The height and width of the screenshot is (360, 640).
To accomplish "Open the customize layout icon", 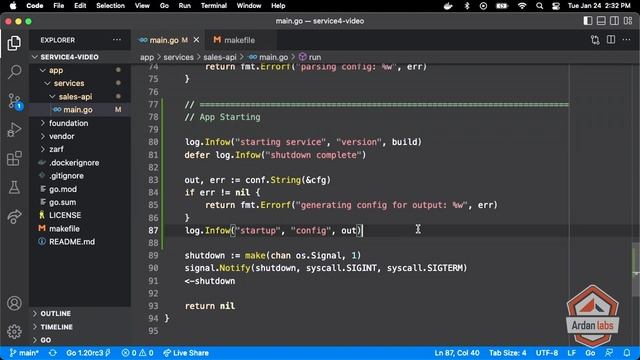I will 628,21.
